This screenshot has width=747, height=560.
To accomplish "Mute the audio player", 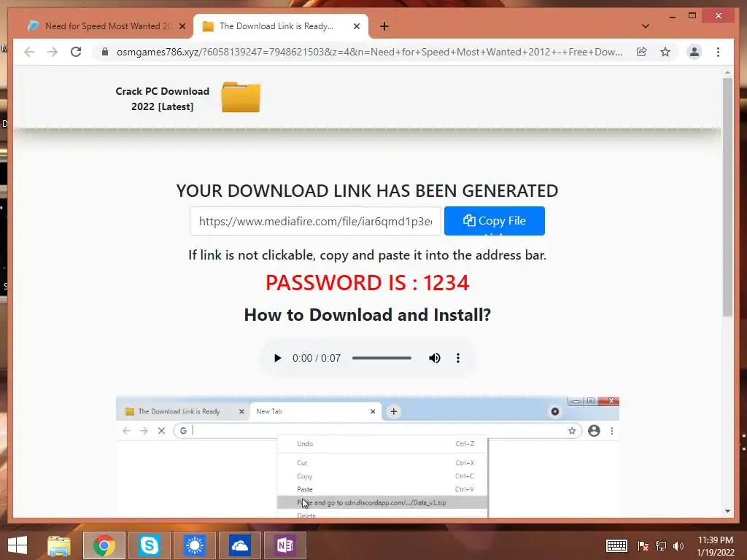I will pos(435,358).
